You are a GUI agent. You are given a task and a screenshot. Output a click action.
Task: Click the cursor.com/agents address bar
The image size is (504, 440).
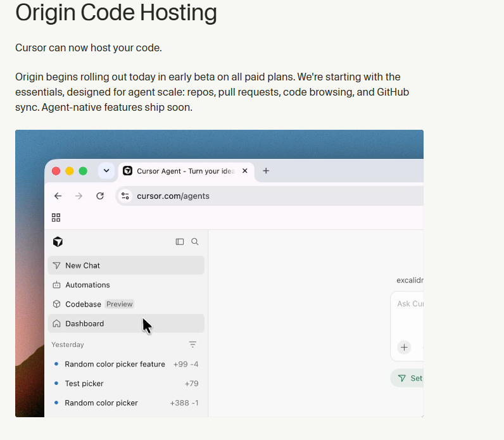(269, 196)
